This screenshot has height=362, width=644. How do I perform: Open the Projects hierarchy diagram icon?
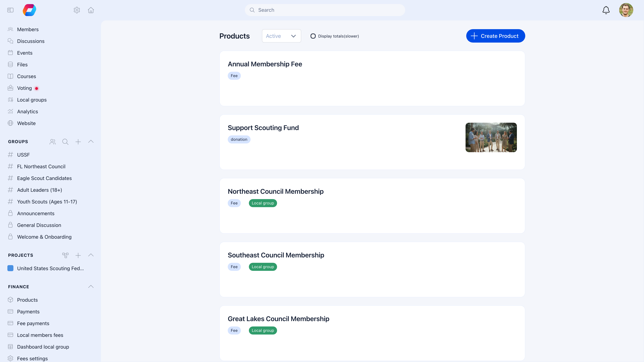coord(65,255)
